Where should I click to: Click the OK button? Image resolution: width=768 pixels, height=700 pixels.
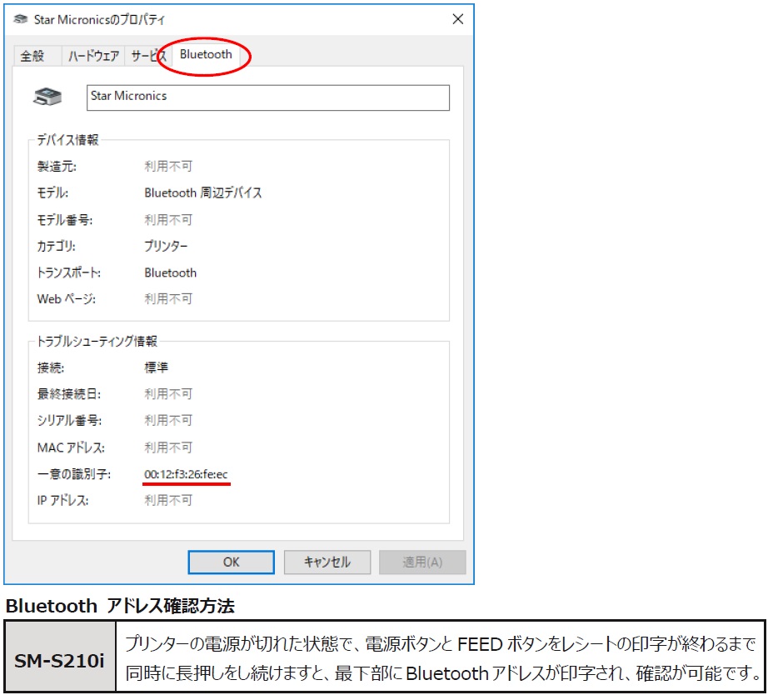pyautogui.click(x=231, y=562)
